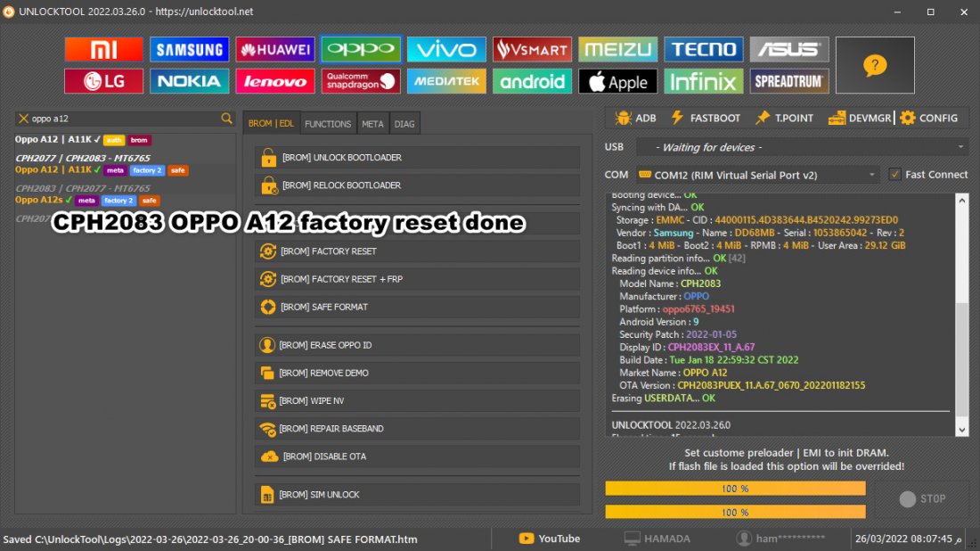The height and width of the screenshot is (551, 980).
Task: Run [BROM] DISABLE OTA
Action: (x=417, y=456)
